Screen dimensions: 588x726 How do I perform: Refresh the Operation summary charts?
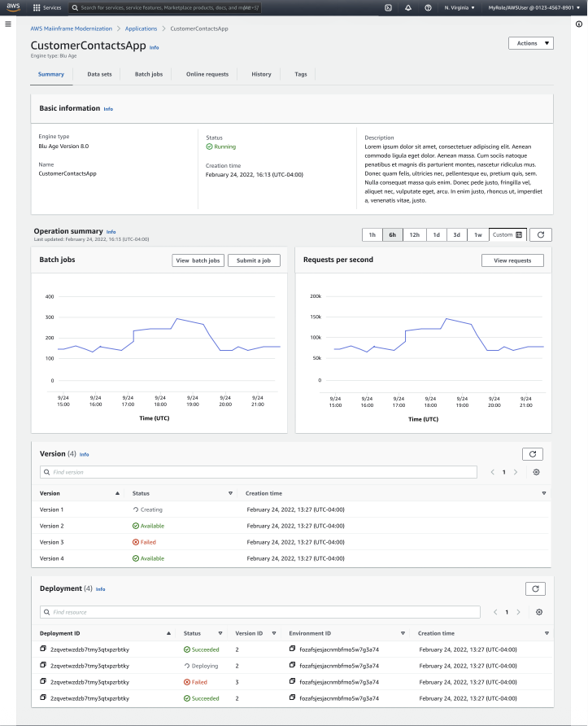(x=540, y=234)
